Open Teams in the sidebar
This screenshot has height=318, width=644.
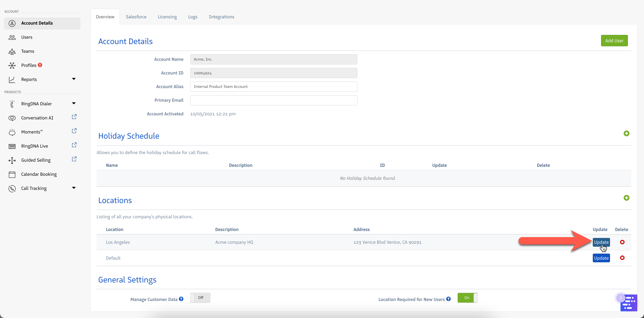pos(28,51)
